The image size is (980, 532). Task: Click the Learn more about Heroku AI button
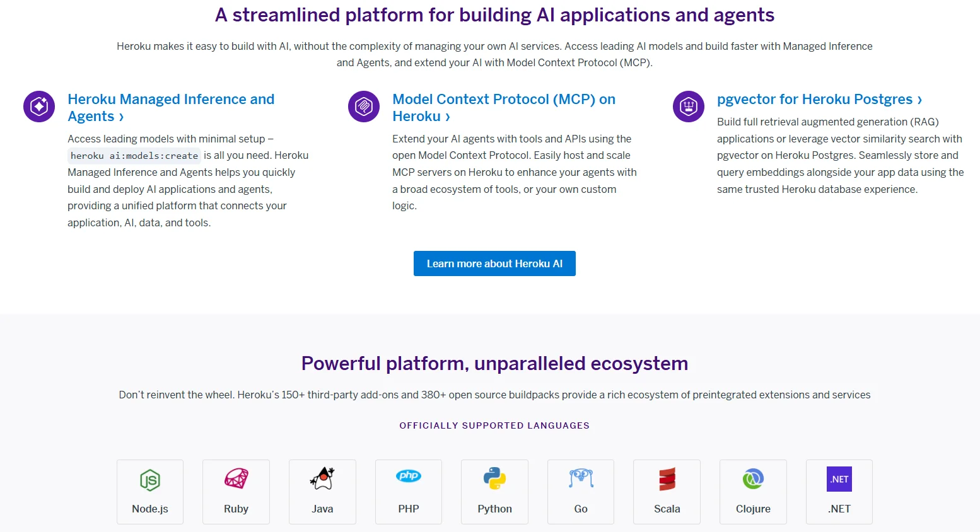click(x=494, y=263)
